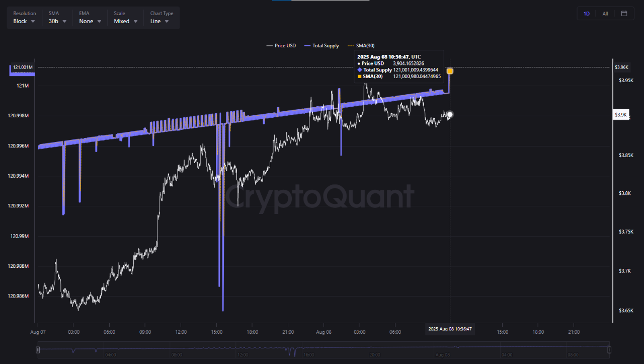The height and width of the screenshot is (364, 644).
Task: Click the Aug 08 10:36:47 axis timestamp label
Action: pyautogui.click(x=450, y=329)
